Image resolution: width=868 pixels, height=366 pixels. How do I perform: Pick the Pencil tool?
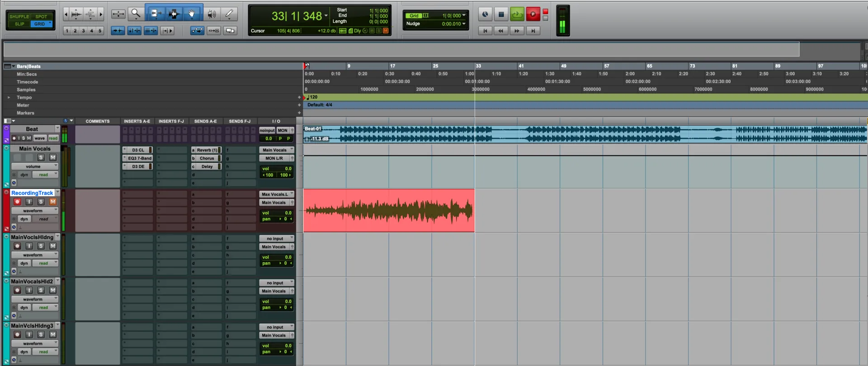pos(229,14)
